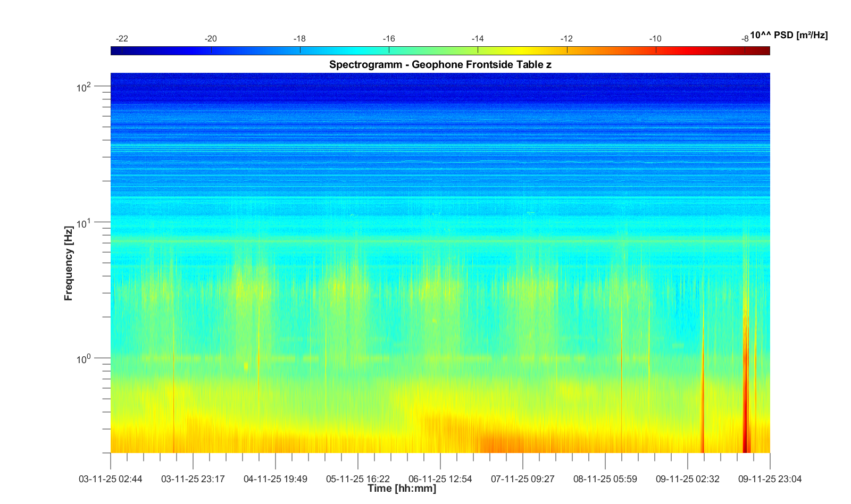
Task: Select the -16 tick label on the colorbar
Action: 389,39
